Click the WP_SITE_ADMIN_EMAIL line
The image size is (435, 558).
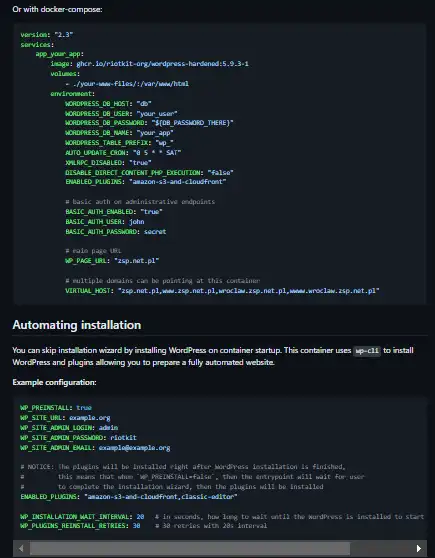pyautogui.click(x=95, y=448)
